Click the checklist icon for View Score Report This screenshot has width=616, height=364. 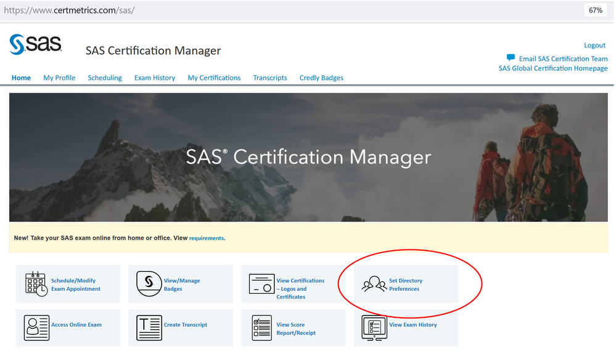261,328
